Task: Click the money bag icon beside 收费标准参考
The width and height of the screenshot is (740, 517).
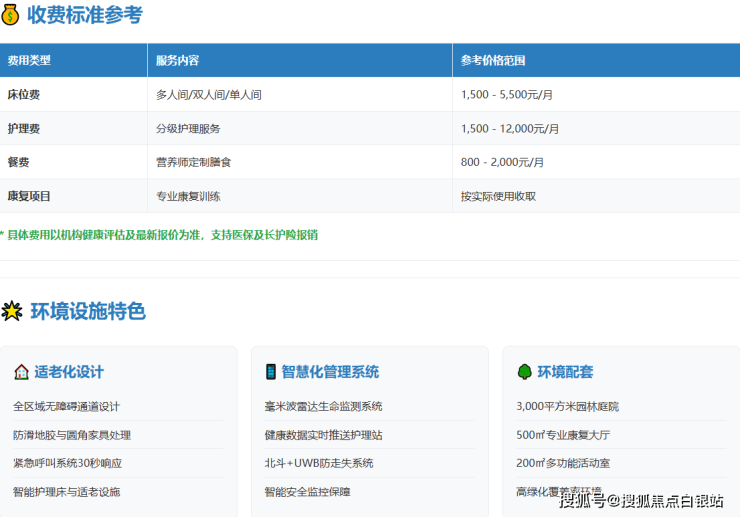Action: coord(11,15)
